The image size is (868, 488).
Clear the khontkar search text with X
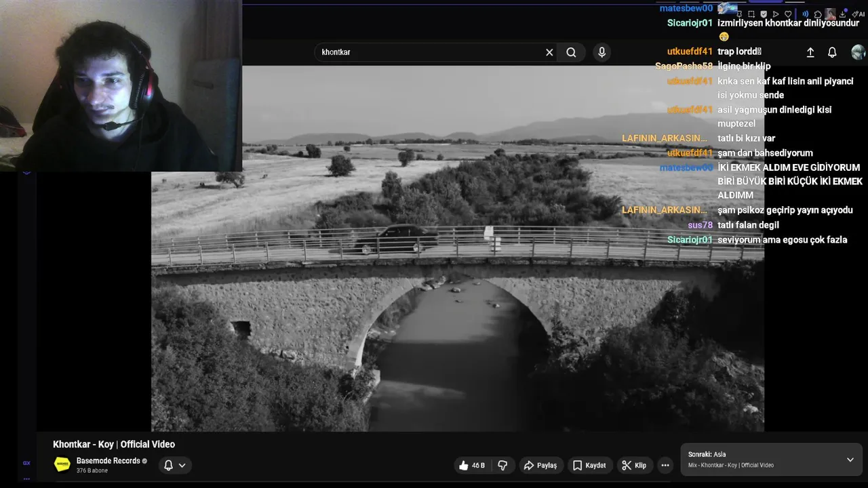549,52
